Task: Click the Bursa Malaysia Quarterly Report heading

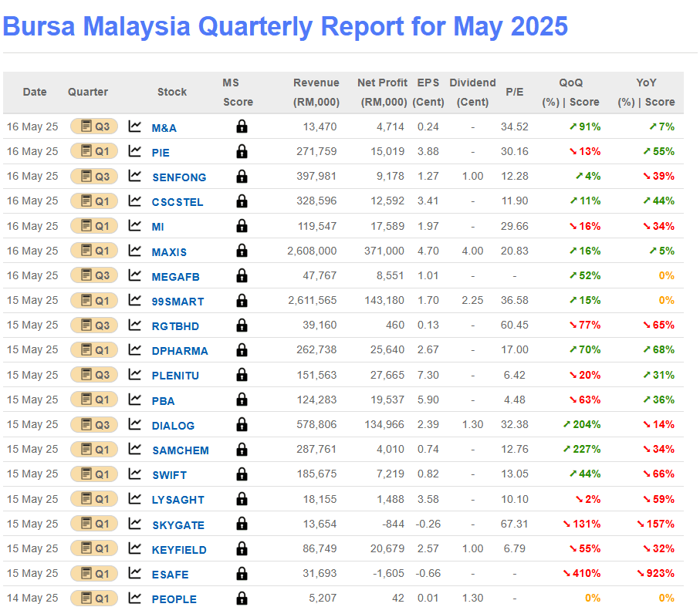Action: pyautogui.click(x=286, y=26)
